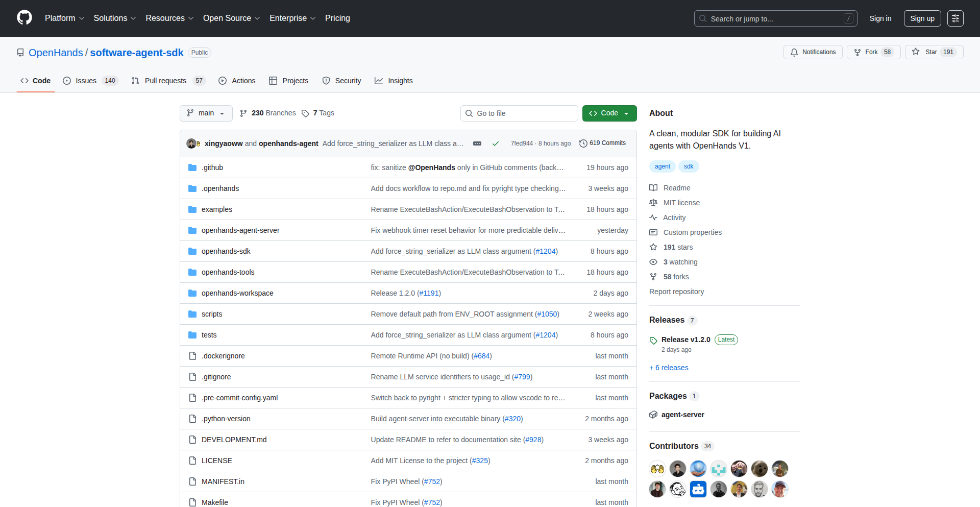Open the MIT license link

tap(681, 203)
